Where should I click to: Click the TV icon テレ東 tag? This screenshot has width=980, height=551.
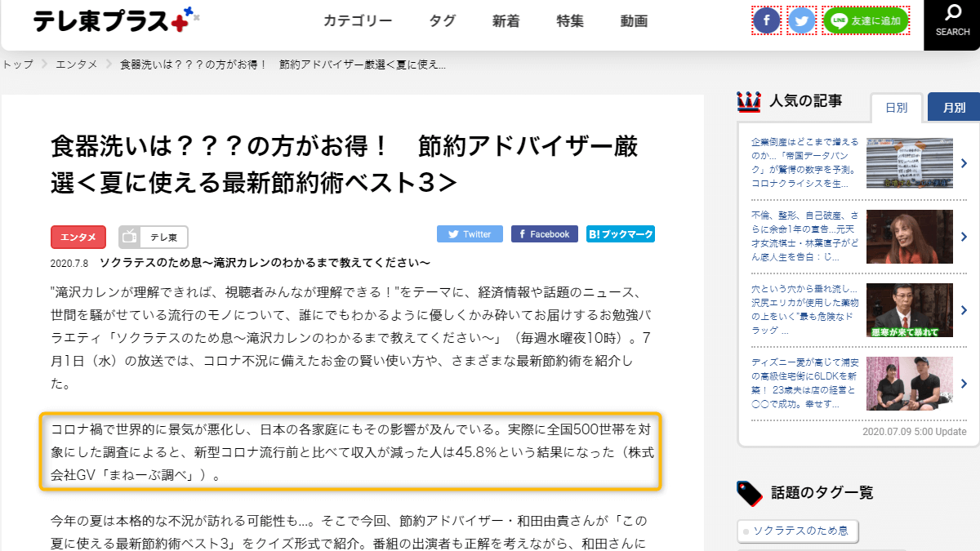(154, 237)
